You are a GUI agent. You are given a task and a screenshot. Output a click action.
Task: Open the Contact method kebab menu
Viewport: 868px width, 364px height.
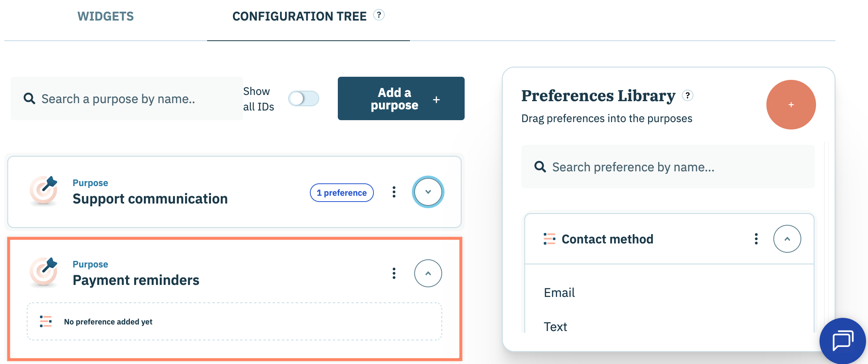click(756, 239)
